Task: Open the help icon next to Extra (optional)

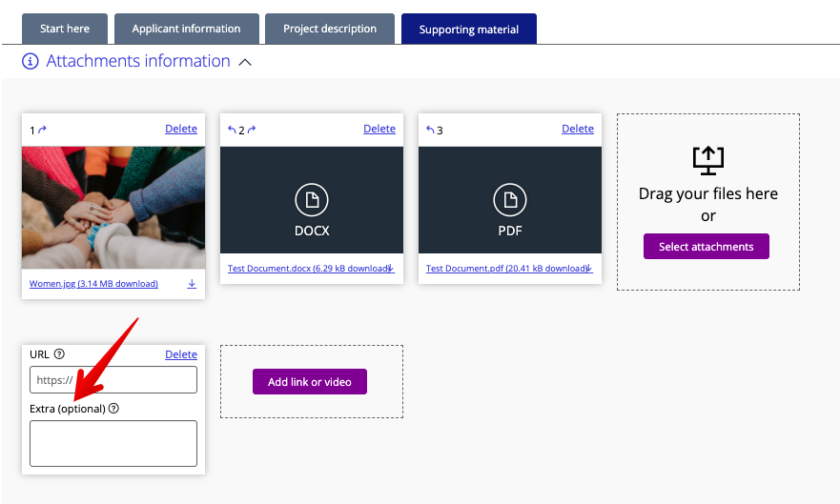Action: 113,409
